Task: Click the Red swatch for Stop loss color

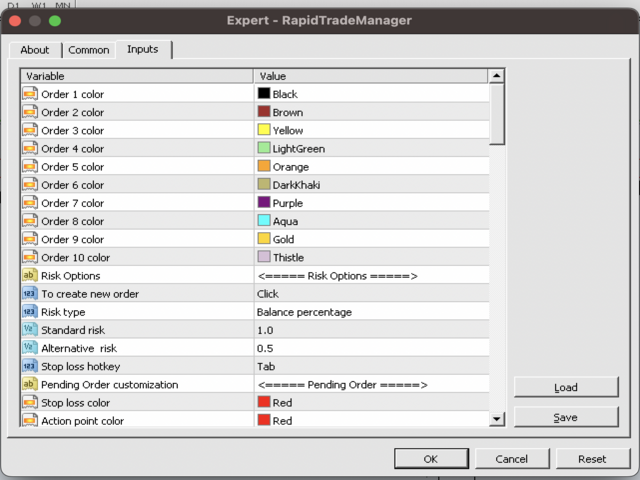Action: pos(264,402)
